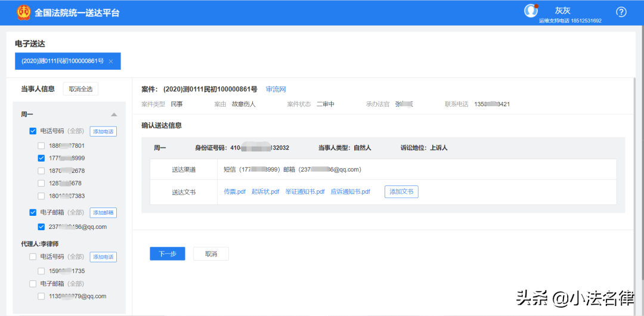This screenshot has height=316, width=644.
Task: Open the 审流网 link
Action: (275, 89)
